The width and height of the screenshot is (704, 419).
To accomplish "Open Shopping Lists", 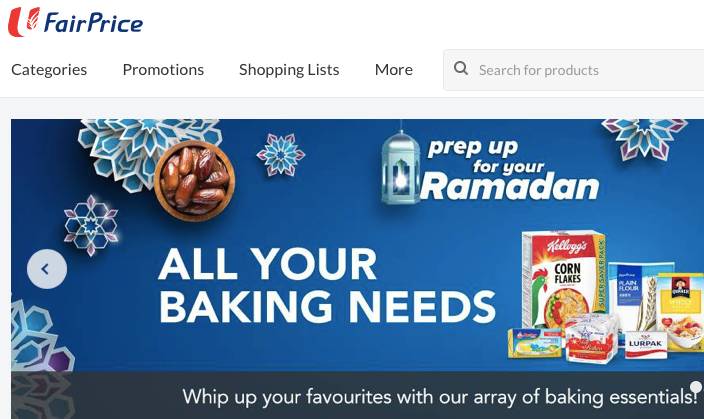I will click(x=289, y=70).
